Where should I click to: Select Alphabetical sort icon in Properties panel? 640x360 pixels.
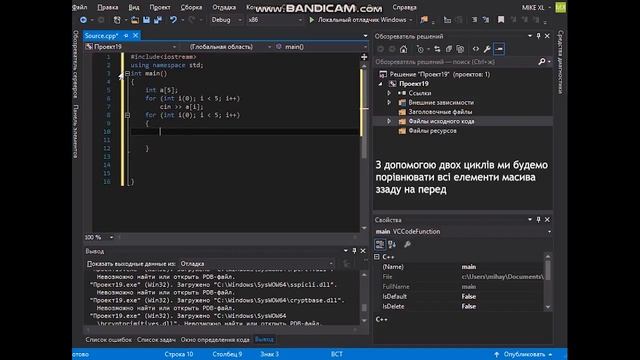pos(392,244)
